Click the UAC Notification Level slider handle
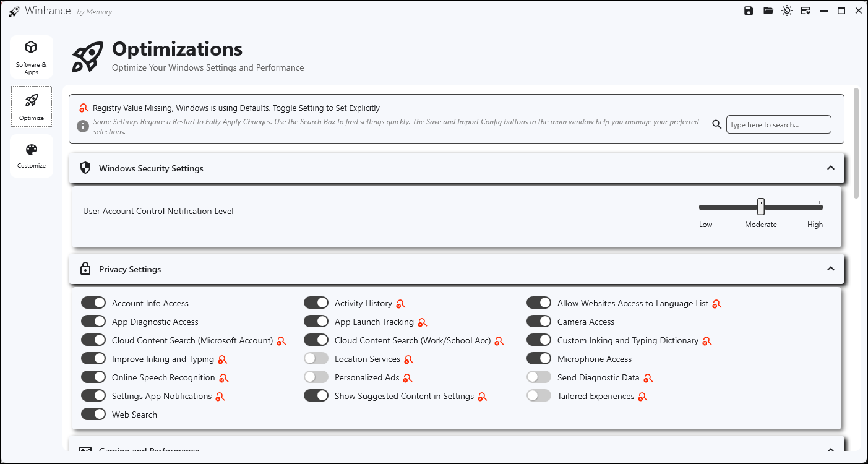This screenshot has height=464, width=868. [x=761, y=207]
